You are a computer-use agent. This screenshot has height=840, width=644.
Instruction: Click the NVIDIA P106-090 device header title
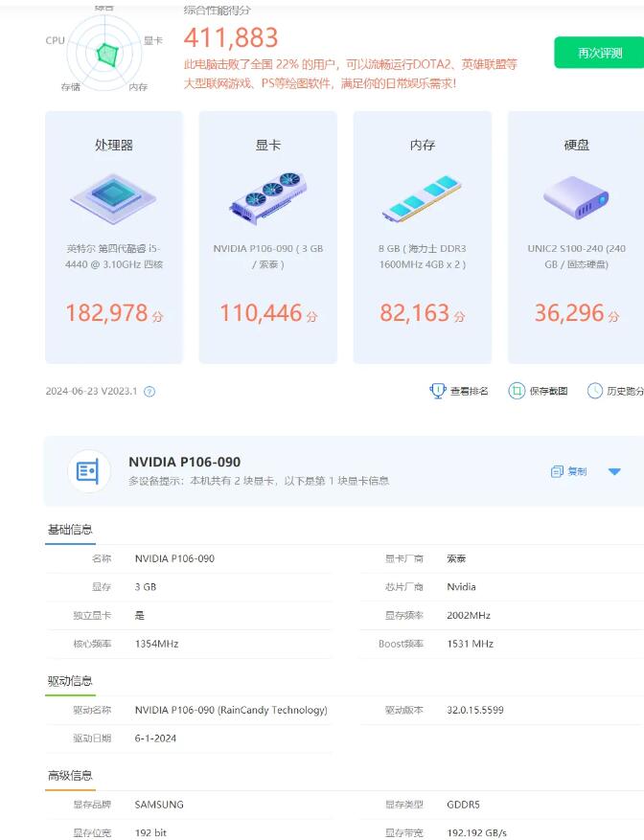(184, 462)
